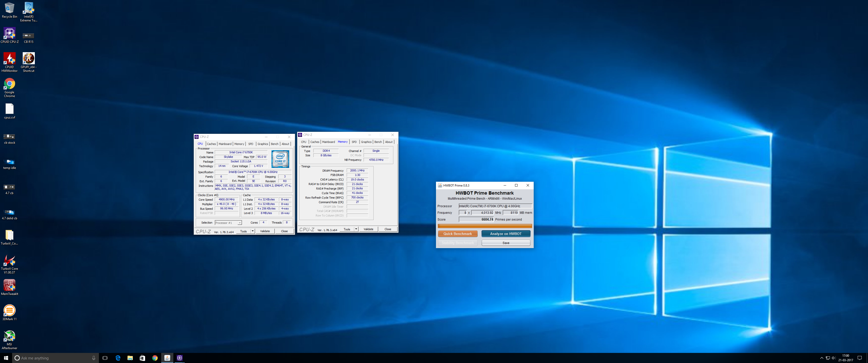
Task: Open Graphics tab in right CPU-Z window
Action: pos(366,142)
